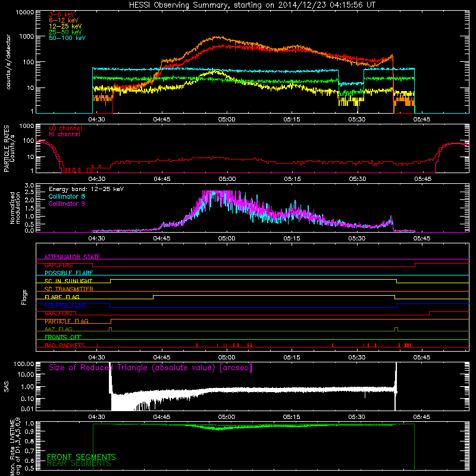Click the GAP_FLAG label
This screenshot has height=476, width=476.
pos(58,265)
